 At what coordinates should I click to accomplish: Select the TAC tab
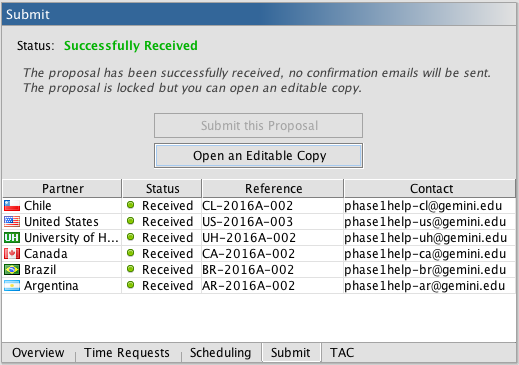[342, 352]
